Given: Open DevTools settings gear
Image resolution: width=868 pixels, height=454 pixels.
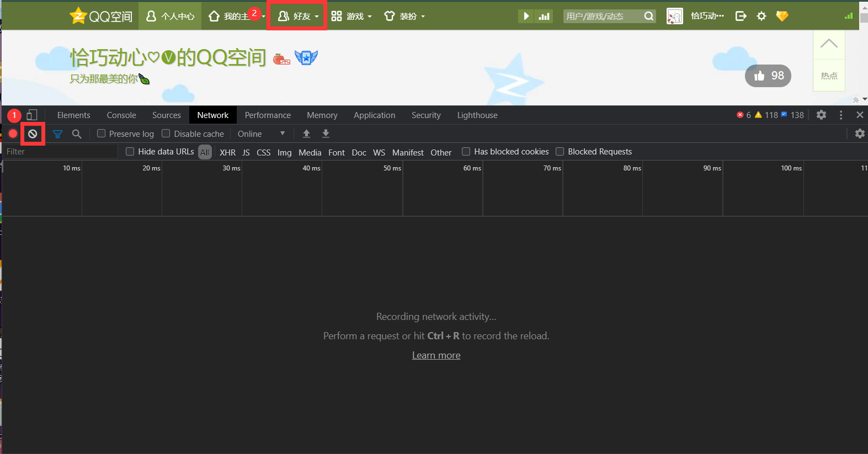Looking at the screenshot, I should pos(821,115).
